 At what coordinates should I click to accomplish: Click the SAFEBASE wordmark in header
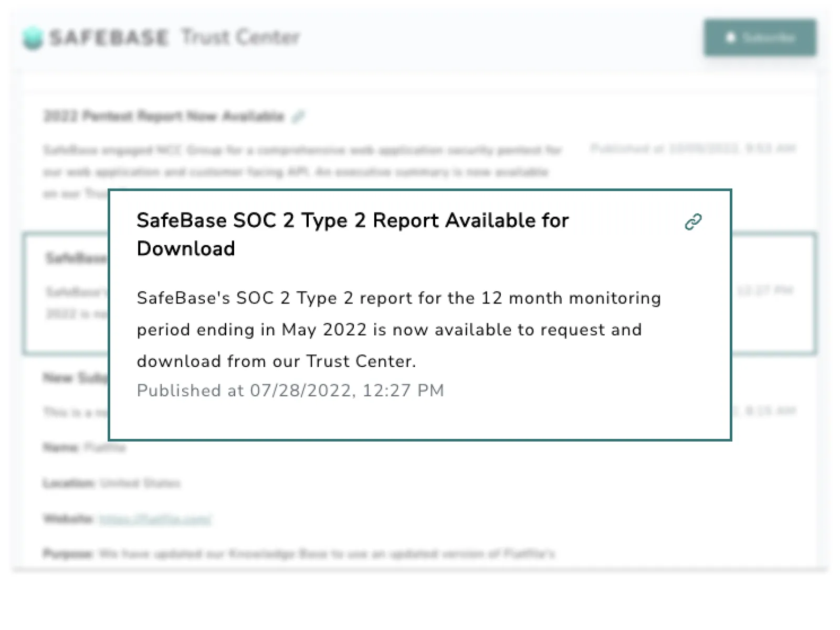(x=109, y=38)
